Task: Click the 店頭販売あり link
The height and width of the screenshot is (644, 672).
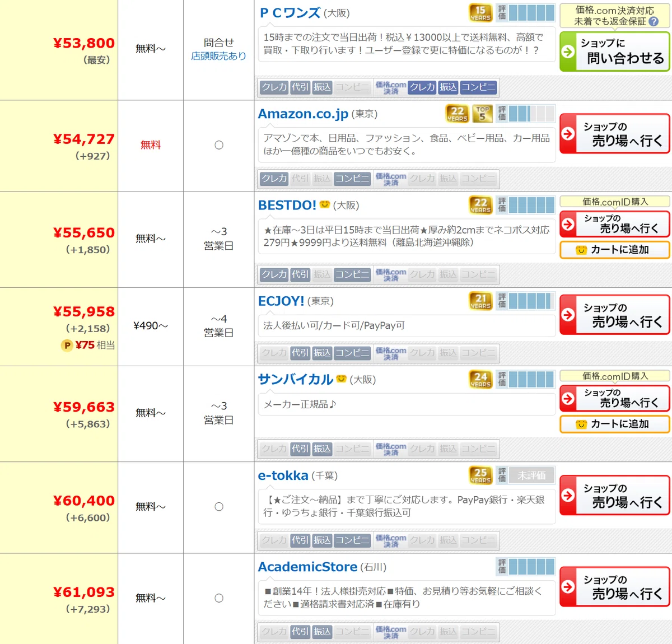Action: (x=218, y=56)
